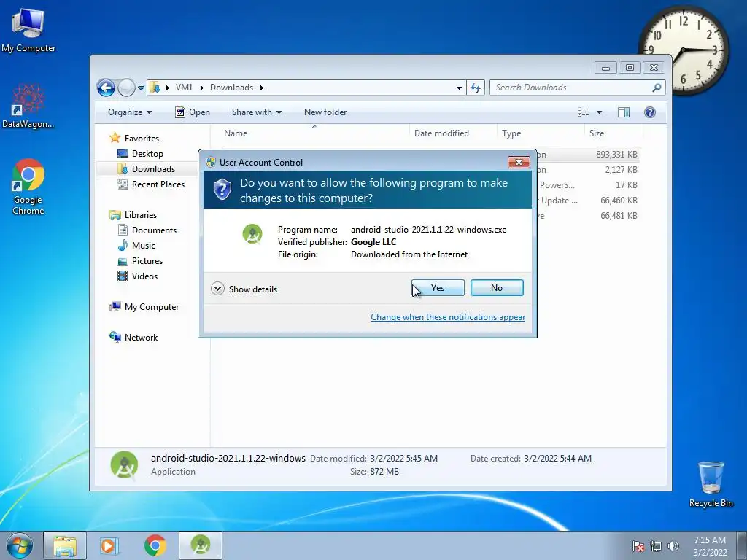Select Favorites in the navigation pane
The image size is (747, 560).
click(x=135, y=138)
